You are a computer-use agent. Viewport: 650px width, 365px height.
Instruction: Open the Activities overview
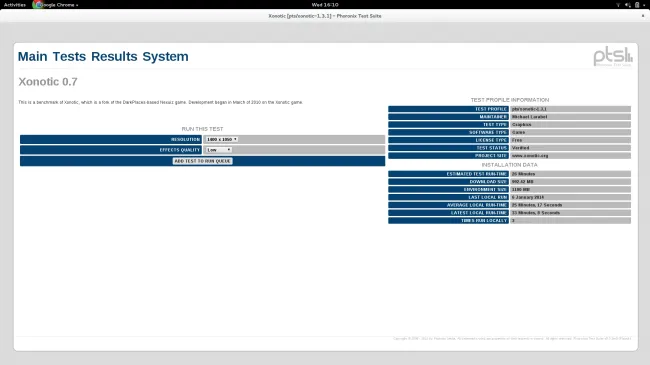[x=15, y=5]
